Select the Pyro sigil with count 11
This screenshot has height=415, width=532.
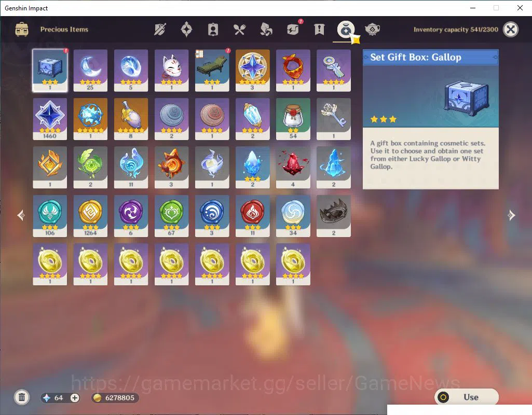252,216
